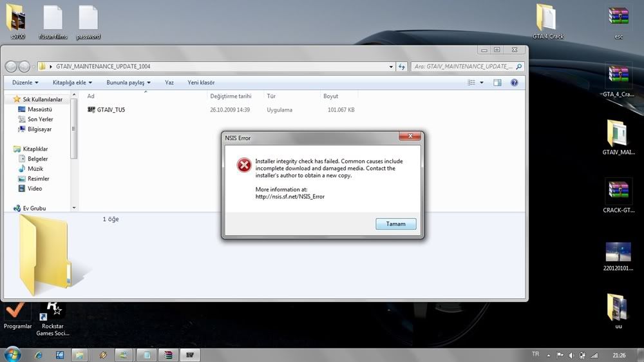Open Müzik library
The width and height of the screenshot is (644, 362).
tap(31, 169)
